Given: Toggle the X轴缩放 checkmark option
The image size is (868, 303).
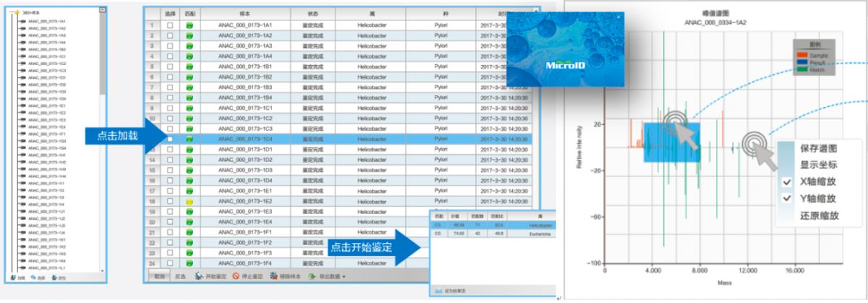Looking at the screenshot, I should point(786,181).
